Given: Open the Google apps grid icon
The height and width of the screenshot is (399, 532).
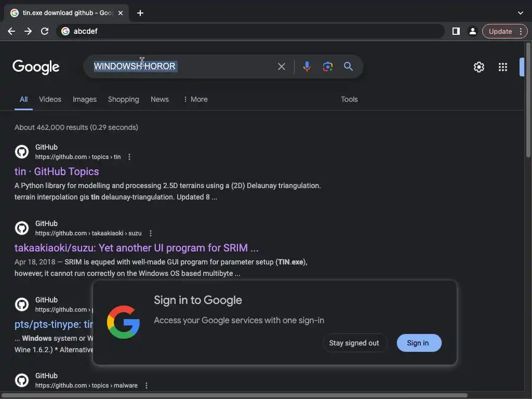Looking at the screenshot, I should click(503, 67).
